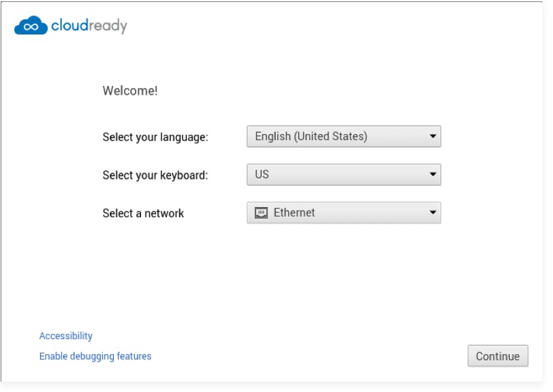Click the keyboard dropdown arrow
The width and height of the screenshot is (553, 392).
(433, 175)
